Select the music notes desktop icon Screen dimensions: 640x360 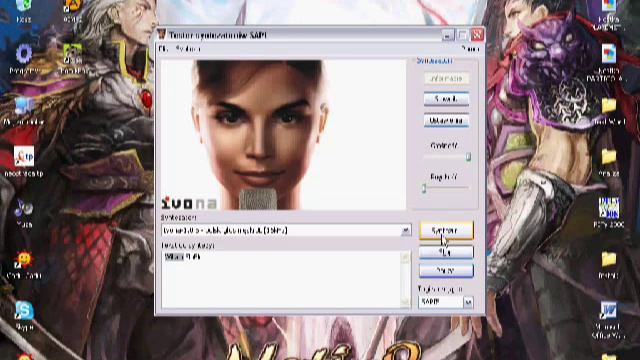tap(24, 208)
